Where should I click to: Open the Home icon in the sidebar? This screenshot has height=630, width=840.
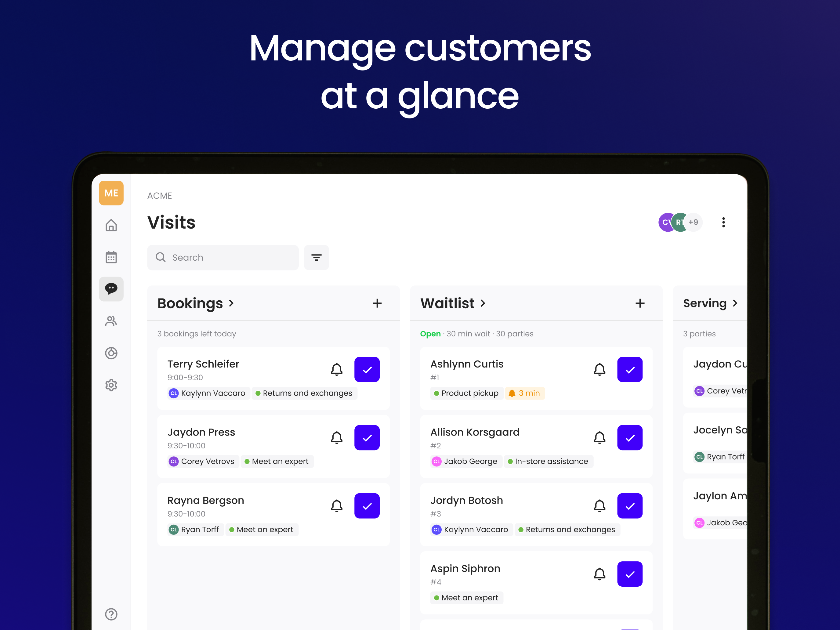pos(111,225)
